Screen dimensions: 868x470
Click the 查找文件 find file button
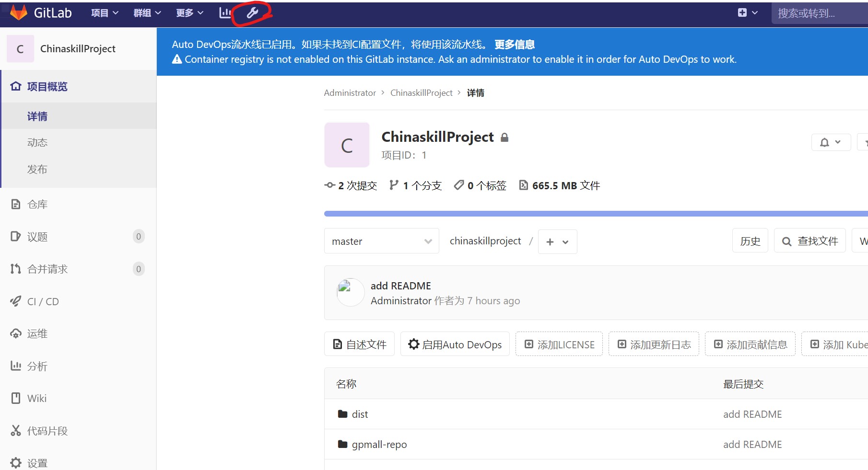point(809,241)
